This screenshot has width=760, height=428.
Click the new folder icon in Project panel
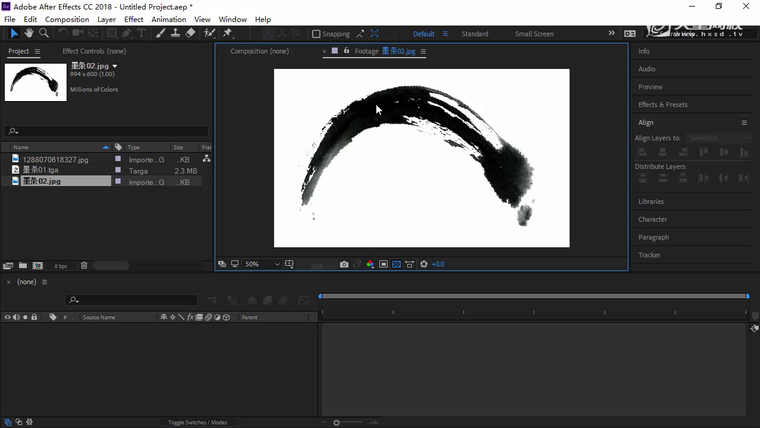coord(22,265)
